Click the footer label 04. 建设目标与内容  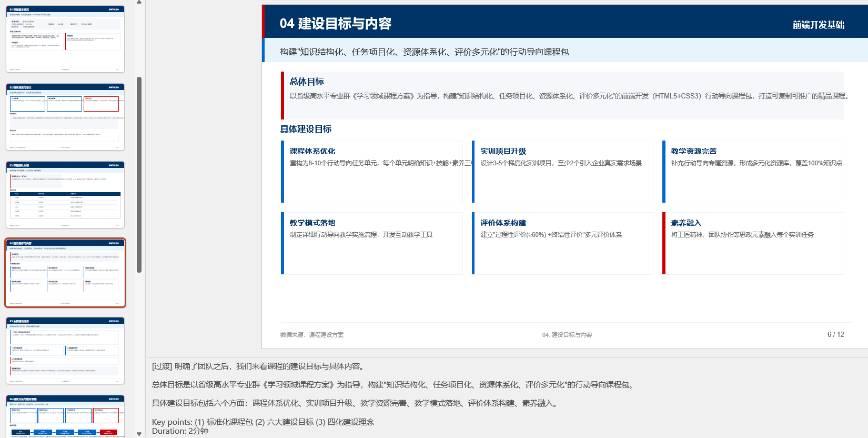(567, 335)
